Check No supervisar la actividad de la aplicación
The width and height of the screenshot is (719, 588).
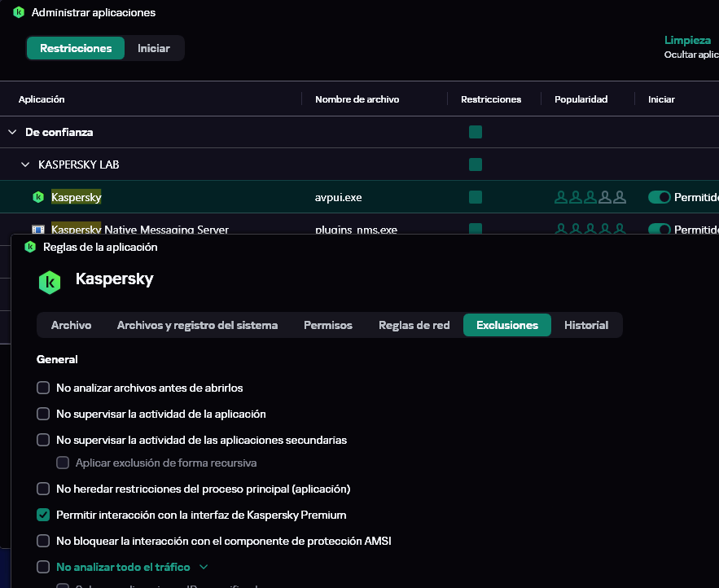[x=44, y=415]
